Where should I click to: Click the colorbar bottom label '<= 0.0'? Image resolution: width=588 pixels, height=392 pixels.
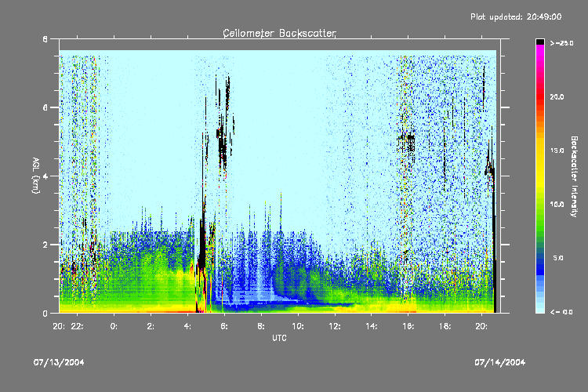[x=561, y=312]
